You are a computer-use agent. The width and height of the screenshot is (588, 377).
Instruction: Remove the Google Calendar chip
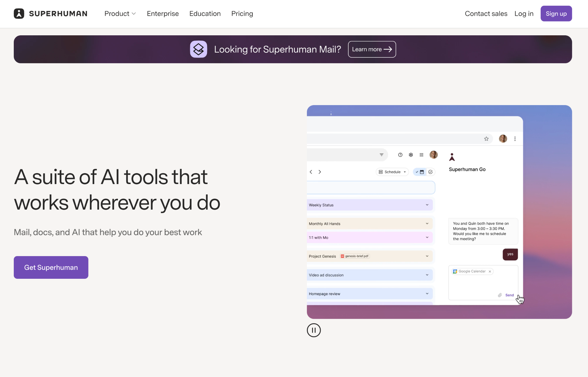point(490,271)
